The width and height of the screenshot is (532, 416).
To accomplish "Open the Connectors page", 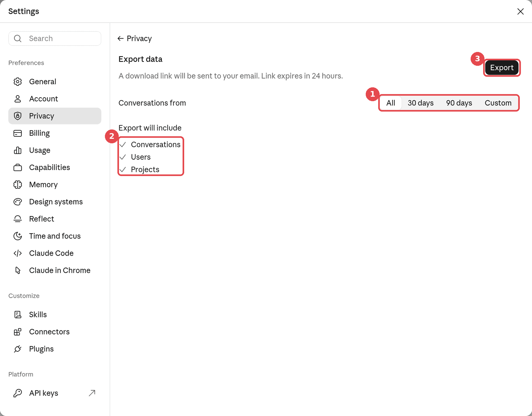I will pos(55,332).
